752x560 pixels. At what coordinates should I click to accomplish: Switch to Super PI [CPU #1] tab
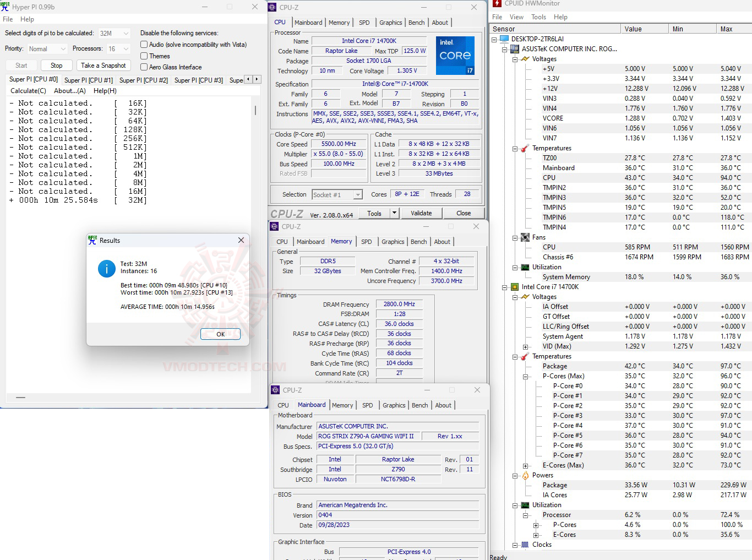click(x=89, y=80)
